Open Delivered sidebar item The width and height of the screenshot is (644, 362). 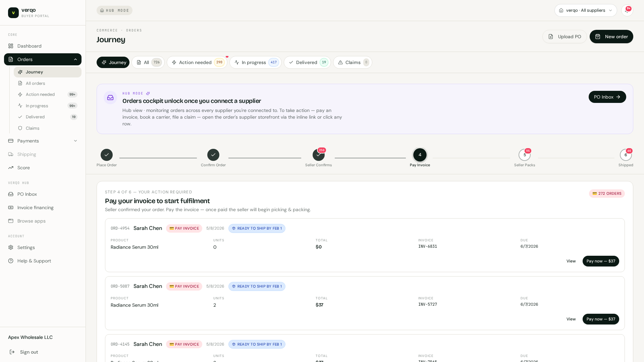click(x=48, y=117)
